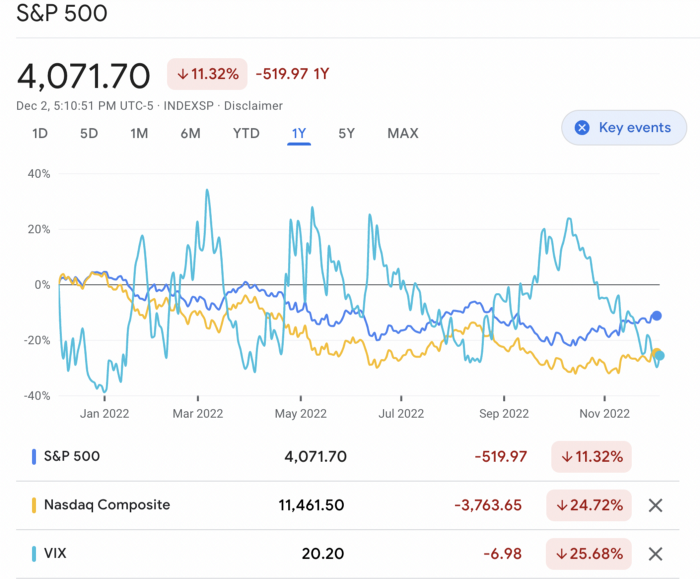Screen dimensions: 700x579
Task: Click the Sep 2022 axis label
Action: (x=504, y=414)
